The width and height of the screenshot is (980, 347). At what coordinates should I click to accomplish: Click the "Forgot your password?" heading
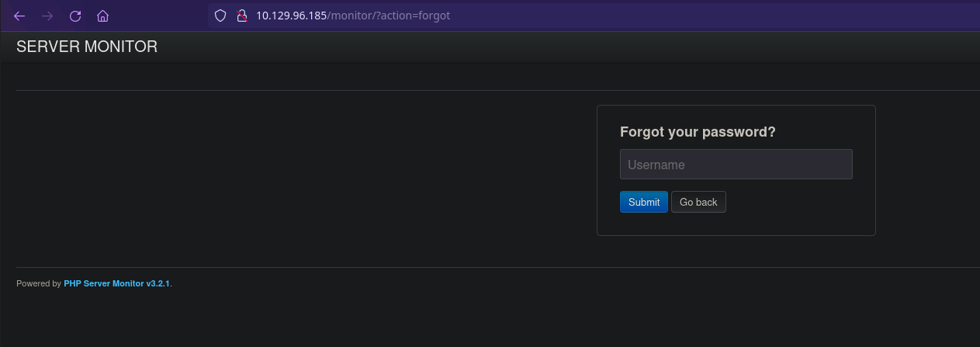(698, 132)
